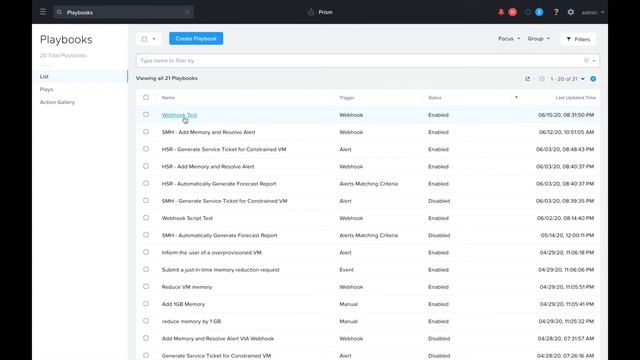Sort by the Name column header
Viewport: 640px width, 360px height.
[x=168, y=98]
